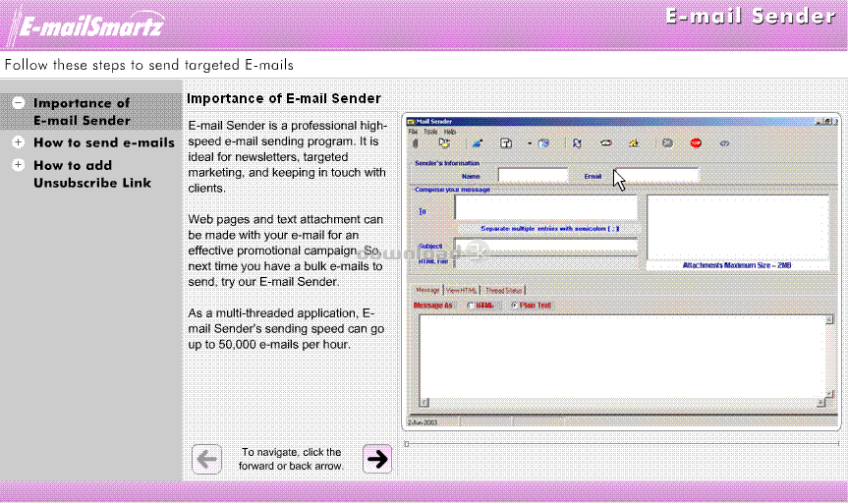Viewport: 848px width, 504px height.
Task: Click 'To navigate, click the forward or back arrow' text
Action: point(291,459)
